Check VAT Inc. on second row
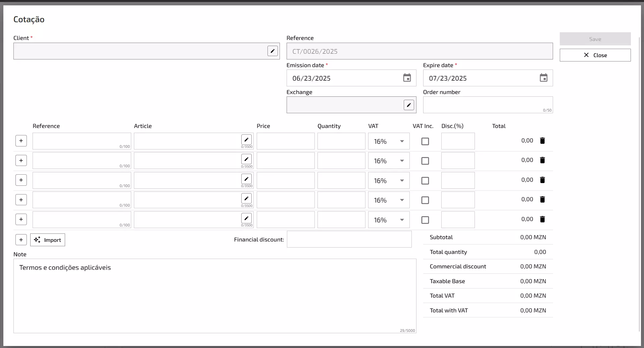Screen dimensions: 644x348 pos(425,161)
